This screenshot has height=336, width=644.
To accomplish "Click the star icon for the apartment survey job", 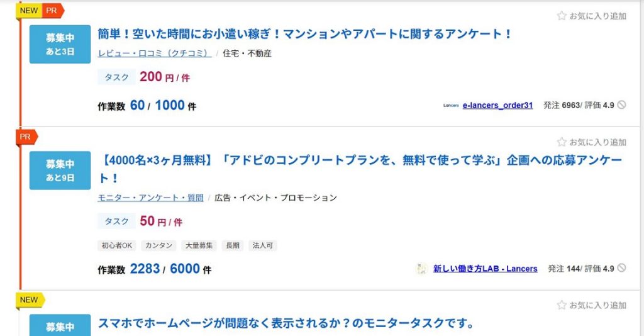I will 562,16.
